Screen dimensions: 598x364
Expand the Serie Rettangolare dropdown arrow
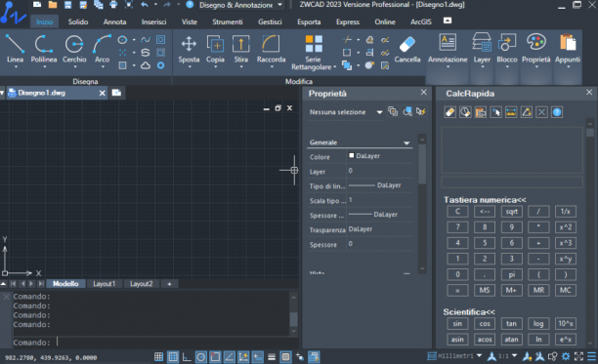335,67
